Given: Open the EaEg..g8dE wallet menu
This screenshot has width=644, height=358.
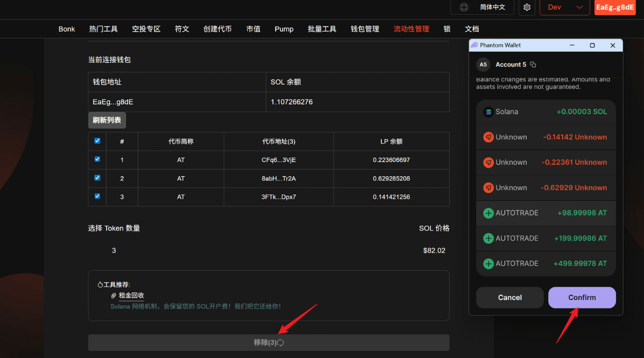Looking at the screenshot, I should [615, 7].
